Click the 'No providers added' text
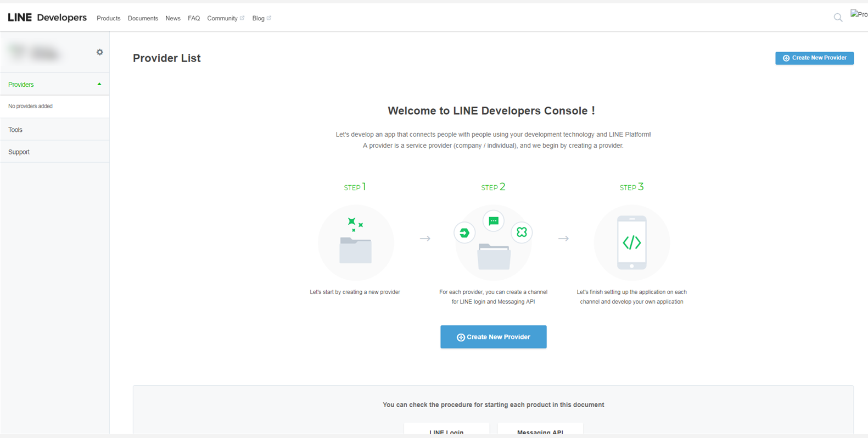 pyautogui.click(x=30, y=106)
